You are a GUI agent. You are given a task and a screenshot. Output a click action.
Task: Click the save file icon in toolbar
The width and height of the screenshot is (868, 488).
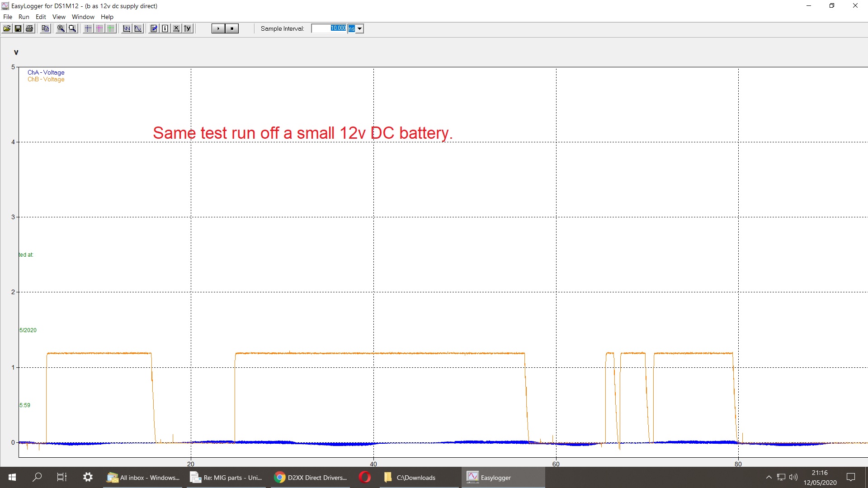point(18,28)
